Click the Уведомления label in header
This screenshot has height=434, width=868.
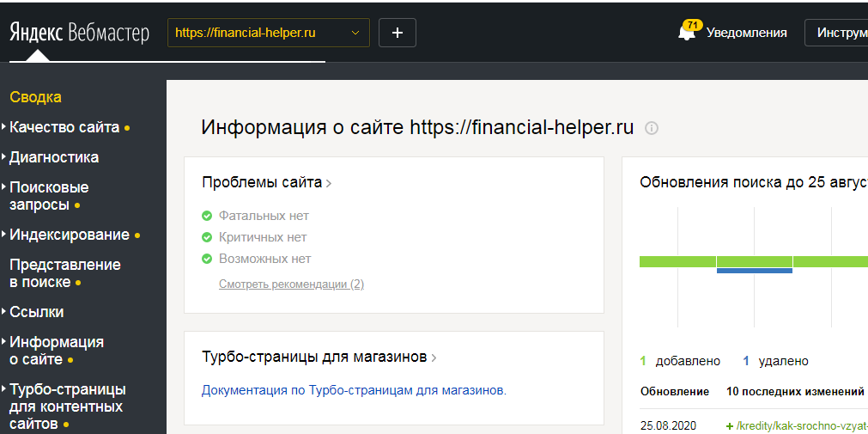click(x=746, y=33)
